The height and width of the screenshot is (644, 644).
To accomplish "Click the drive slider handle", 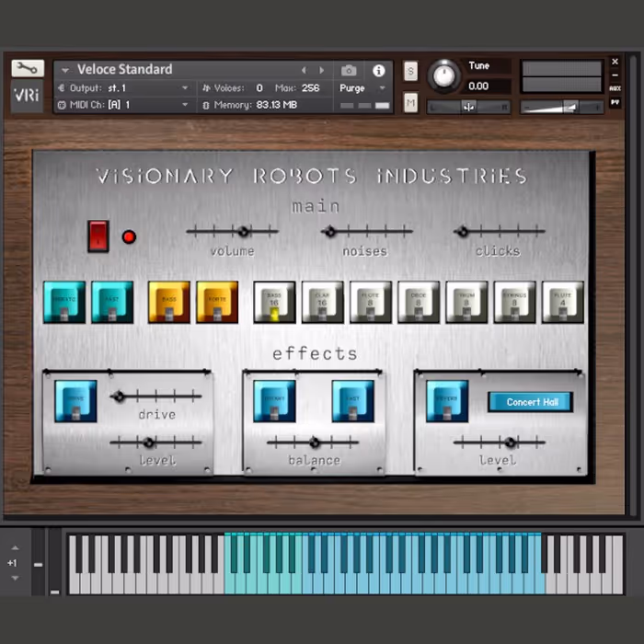I will click(119, 397).
